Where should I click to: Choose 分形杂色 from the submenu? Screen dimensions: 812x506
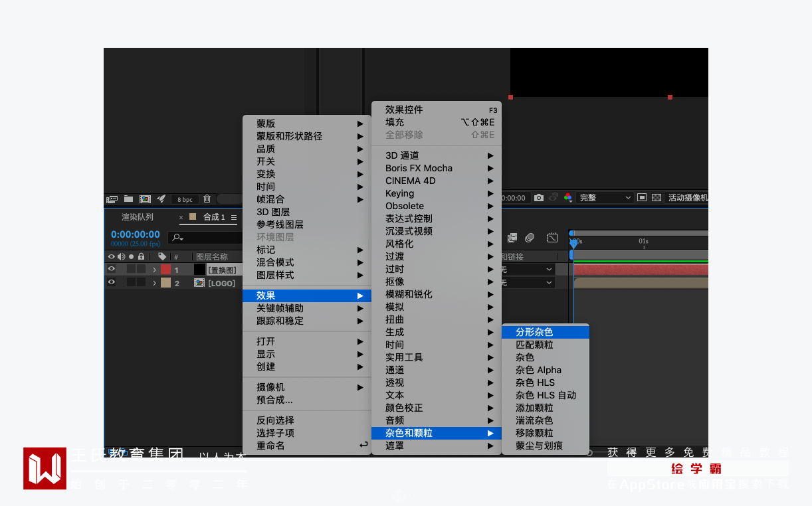click(x=546, y=332)
